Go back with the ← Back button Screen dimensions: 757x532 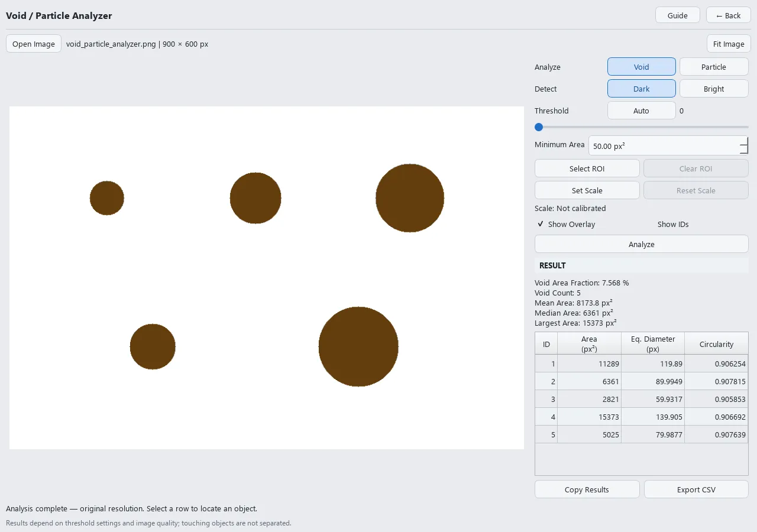coord(729,15)
